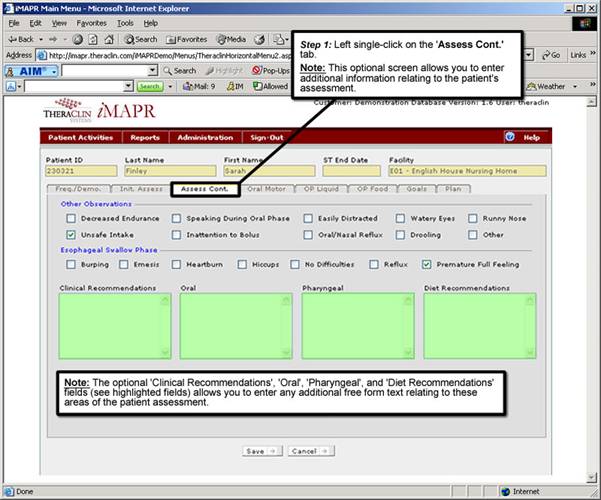The image size is (601, 500).
Task: Click the Go button next to the address bar
Action: coord(551,55)
